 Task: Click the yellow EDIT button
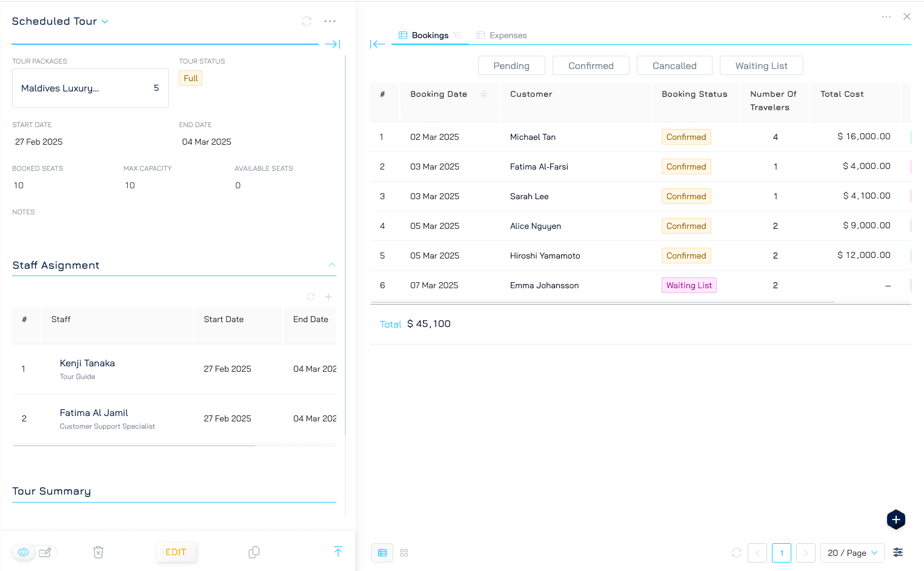pyautogui.click(x=176, y=552)
